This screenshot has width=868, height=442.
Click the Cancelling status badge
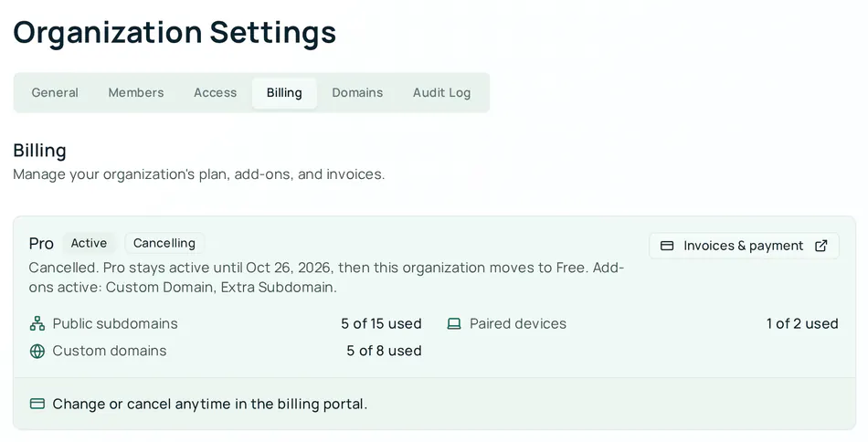tap(164, 244)
